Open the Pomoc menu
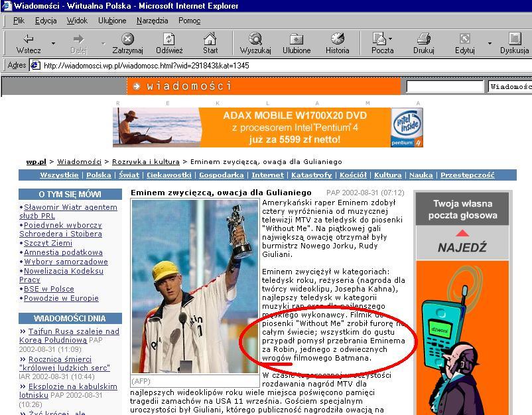The width and height of the screenshot is (532, 415). [189, 21]
